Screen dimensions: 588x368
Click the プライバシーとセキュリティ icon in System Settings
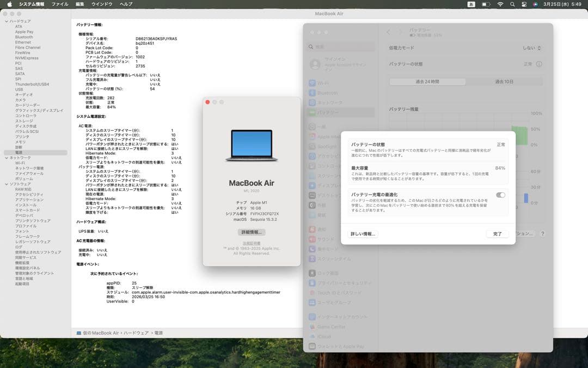pyautogui.click(x=312, y=283)
